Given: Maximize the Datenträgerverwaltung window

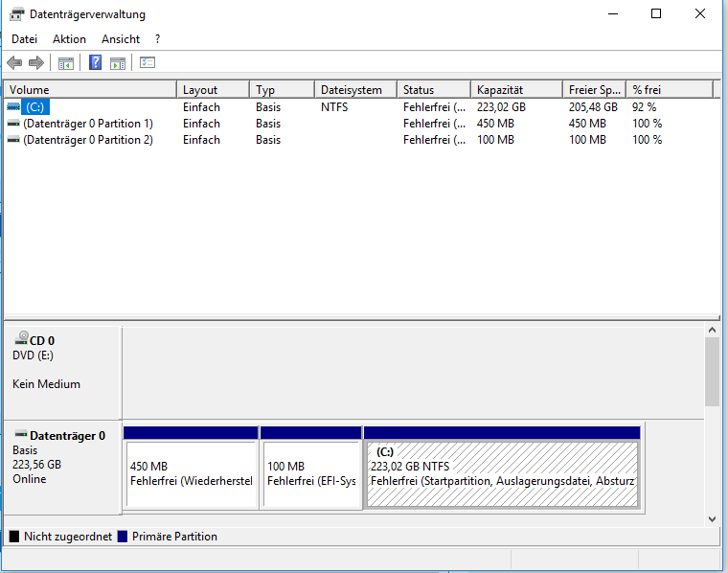Looking at the screenshot, I should tap(656, 14).
